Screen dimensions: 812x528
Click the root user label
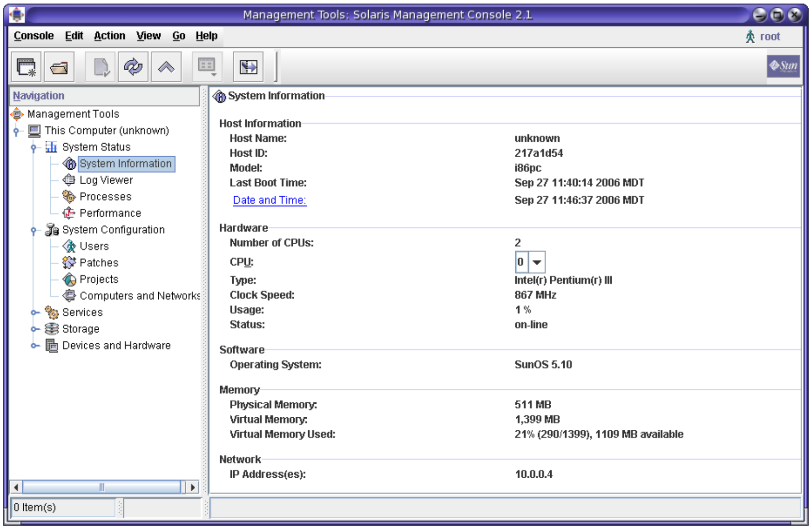pos(770,37)
